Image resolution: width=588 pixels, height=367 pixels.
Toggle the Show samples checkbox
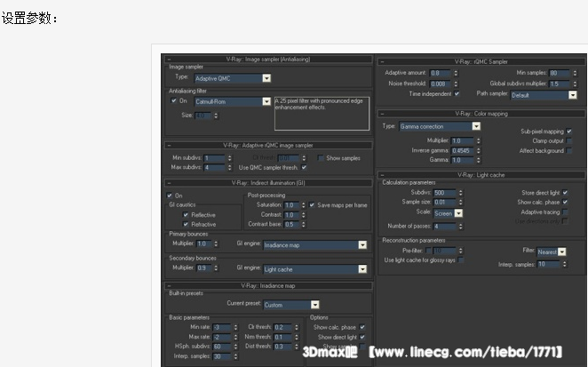(x=321, y=158)
